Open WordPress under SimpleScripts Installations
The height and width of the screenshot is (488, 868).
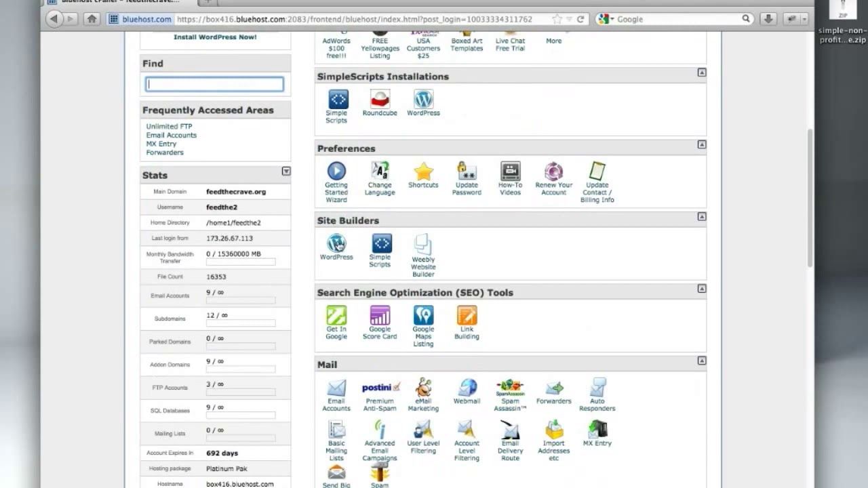pyautogui.click(x=423, y=103)
